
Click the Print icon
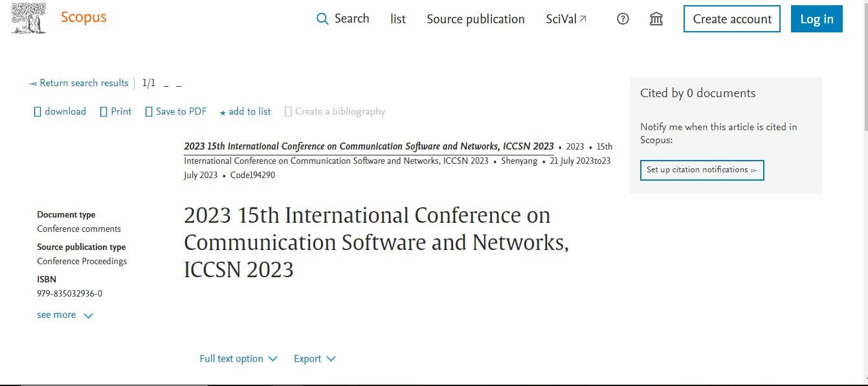pos(104,111)
